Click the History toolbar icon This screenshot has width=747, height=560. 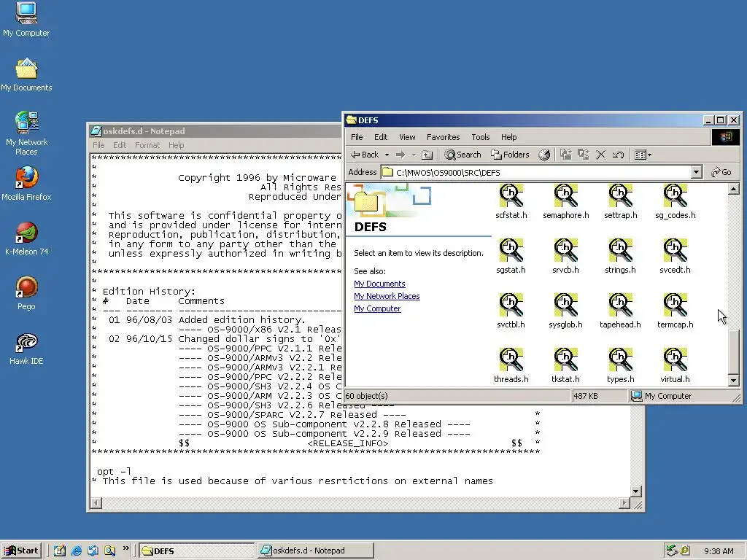pos(544,155)
